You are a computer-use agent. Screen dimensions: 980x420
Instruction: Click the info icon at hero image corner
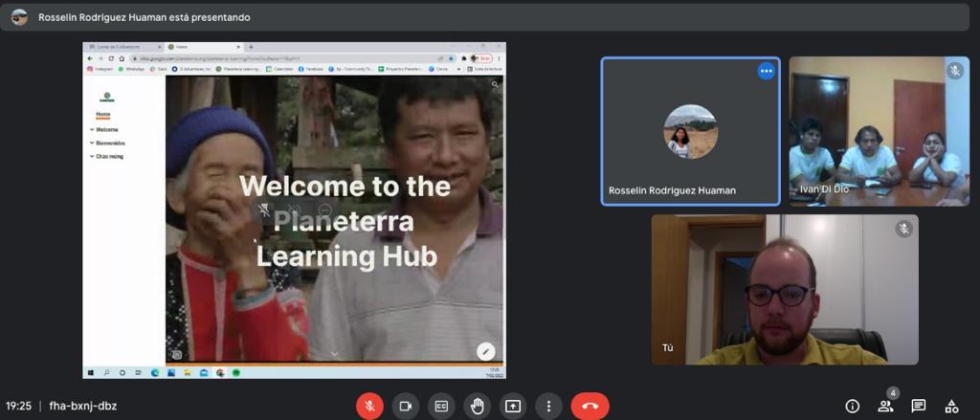[x=177, y=355]
